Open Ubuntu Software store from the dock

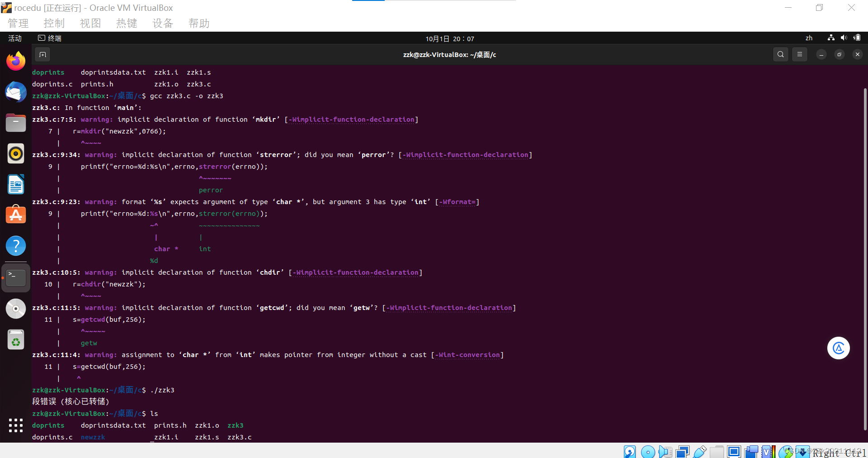[16, 215]
